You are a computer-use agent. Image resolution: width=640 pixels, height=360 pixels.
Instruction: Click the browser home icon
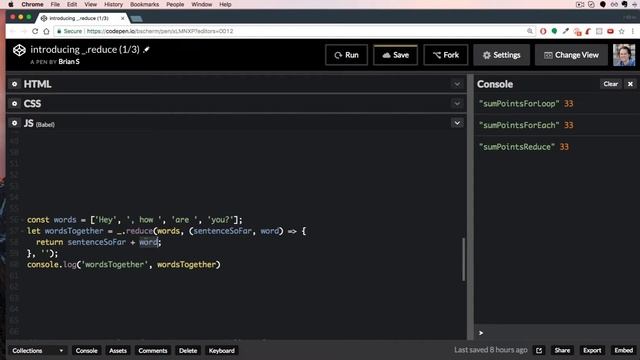pos(47,31)
